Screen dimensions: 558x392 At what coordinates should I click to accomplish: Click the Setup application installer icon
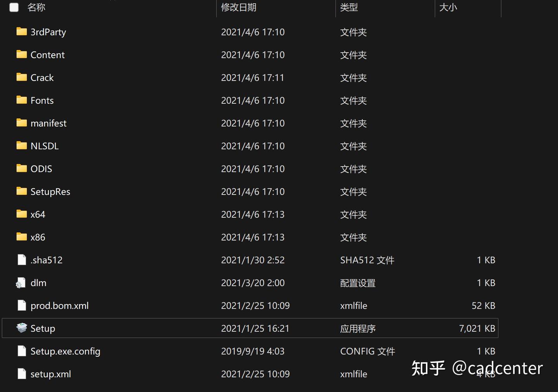(22, 328)
